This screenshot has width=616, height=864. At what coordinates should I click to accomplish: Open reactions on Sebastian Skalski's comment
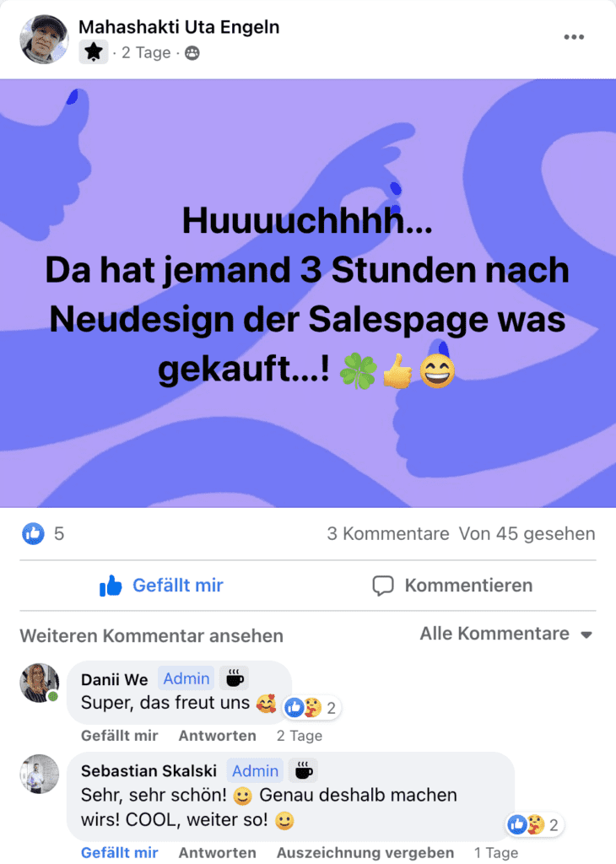click(x=534, y=825)
